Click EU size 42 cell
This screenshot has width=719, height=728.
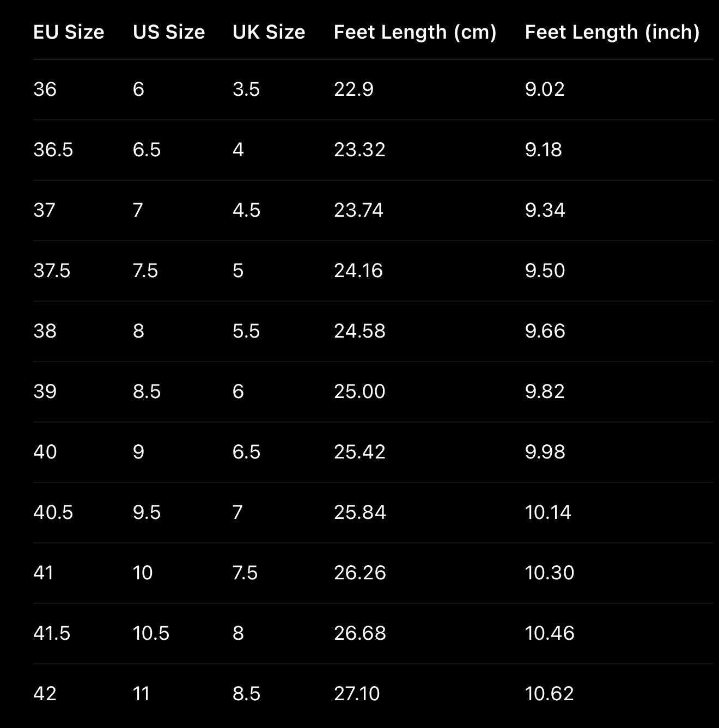pos(45,694)
